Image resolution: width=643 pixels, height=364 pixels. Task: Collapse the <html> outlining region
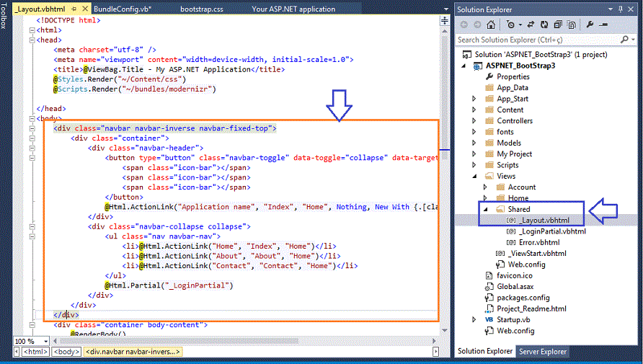tap(32, 30)
